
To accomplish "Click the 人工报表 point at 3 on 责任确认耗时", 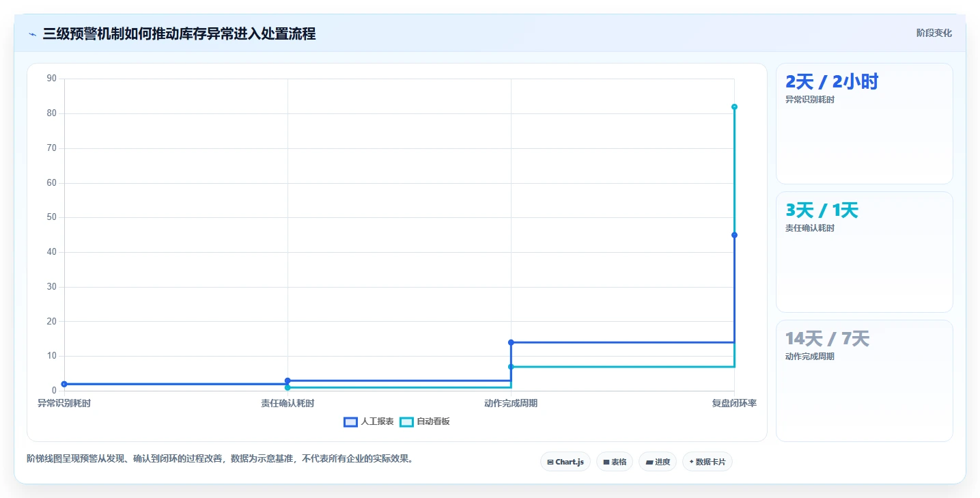I will coord(288,381).
